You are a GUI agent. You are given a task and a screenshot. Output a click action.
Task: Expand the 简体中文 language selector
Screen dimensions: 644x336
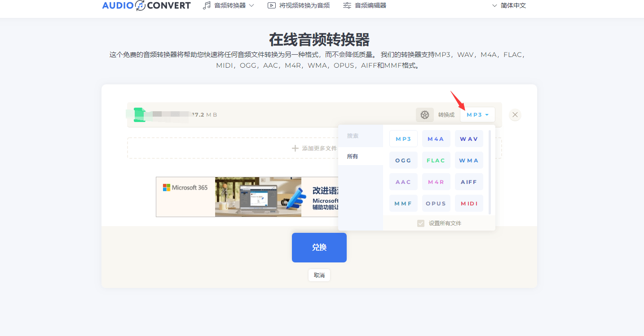point(509,5)
